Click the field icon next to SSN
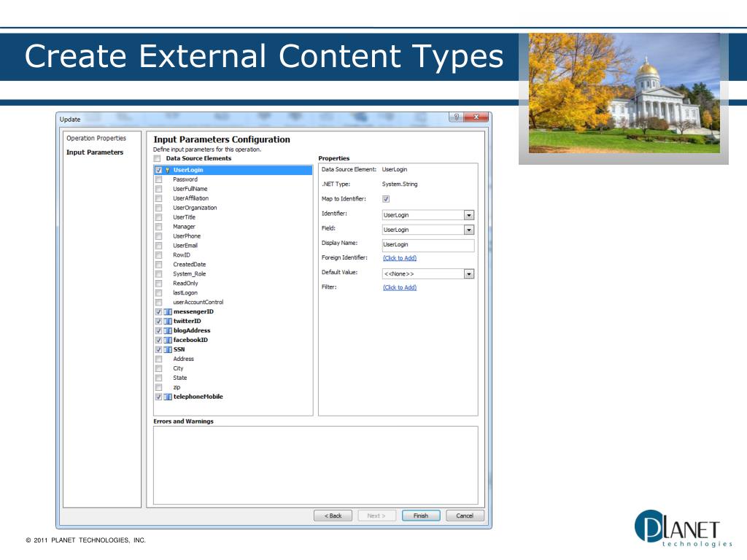This screenshot has width=747, height=560. pos(168,349)
